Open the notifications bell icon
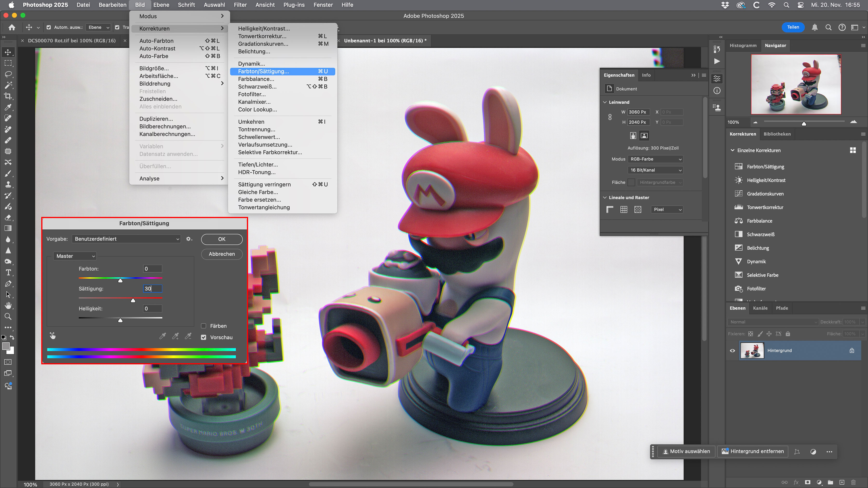The image size is (868, 488). (x=814, y=27)
